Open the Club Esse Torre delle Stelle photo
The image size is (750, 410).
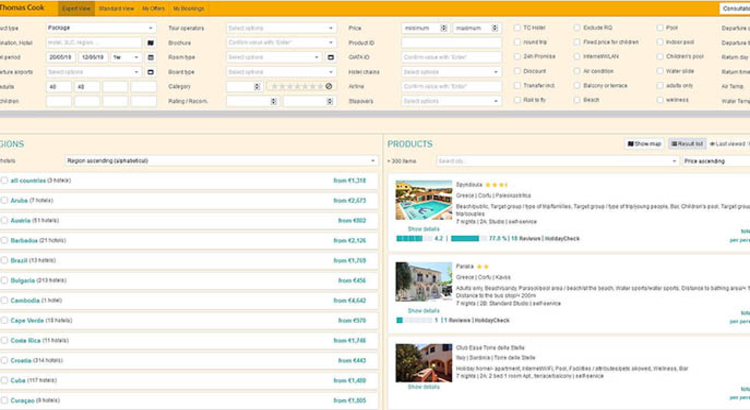[x=424, y=363]
